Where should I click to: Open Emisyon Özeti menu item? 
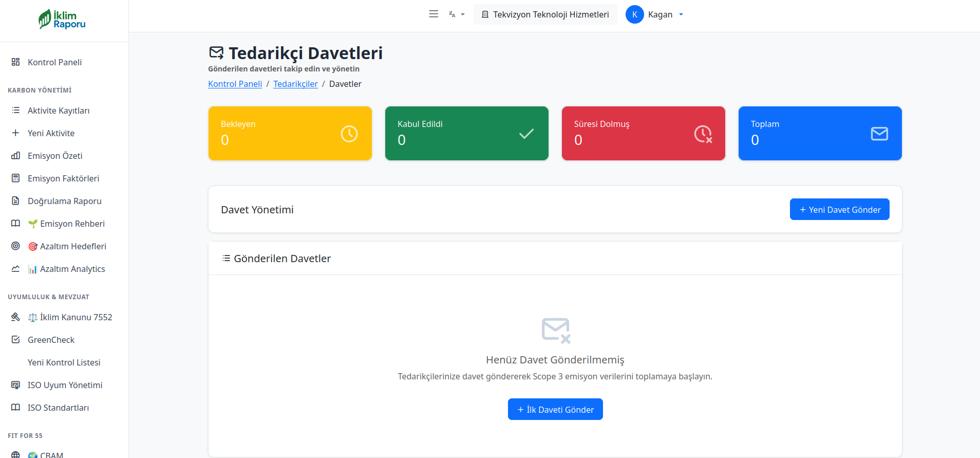pyautogui.click(x=55, y=156)
